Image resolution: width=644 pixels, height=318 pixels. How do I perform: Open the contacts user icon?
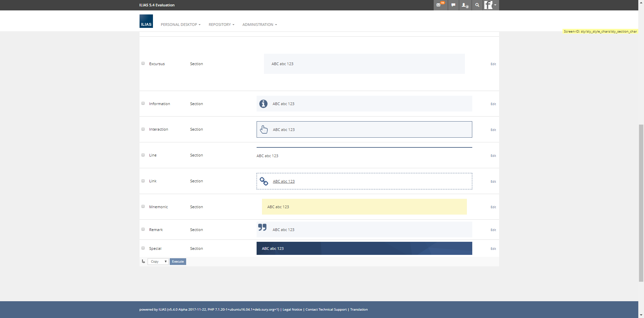coord(465,5)
